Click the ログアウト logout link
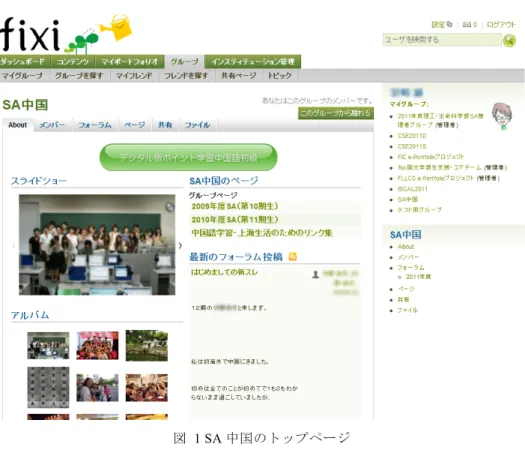This screenshot has width=525, height=450. [501, 24]
